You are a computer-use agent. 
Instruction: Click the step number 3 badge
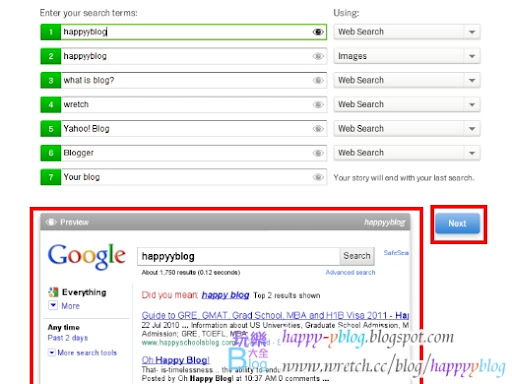[x=51, y=80]
